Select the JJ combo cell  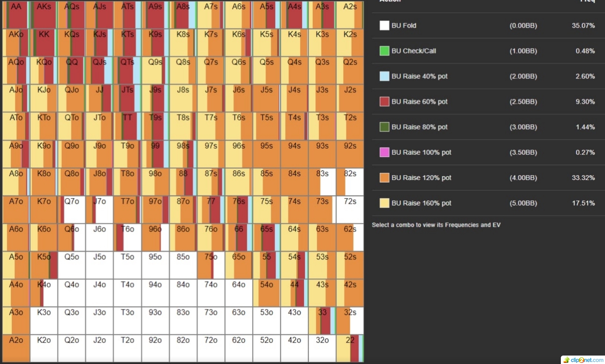coord(99,98)
